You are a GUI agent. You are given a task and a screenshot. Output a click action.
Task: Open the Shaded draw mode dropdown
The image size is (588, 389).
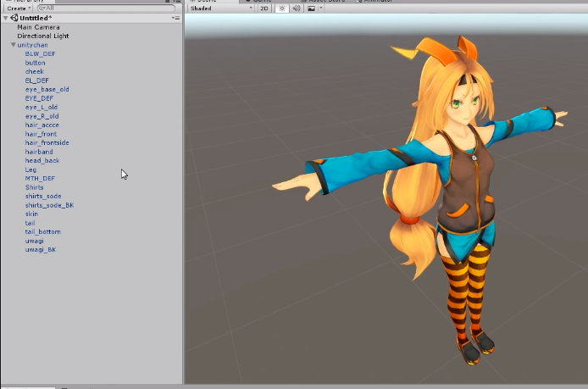[x=221, y=8]
